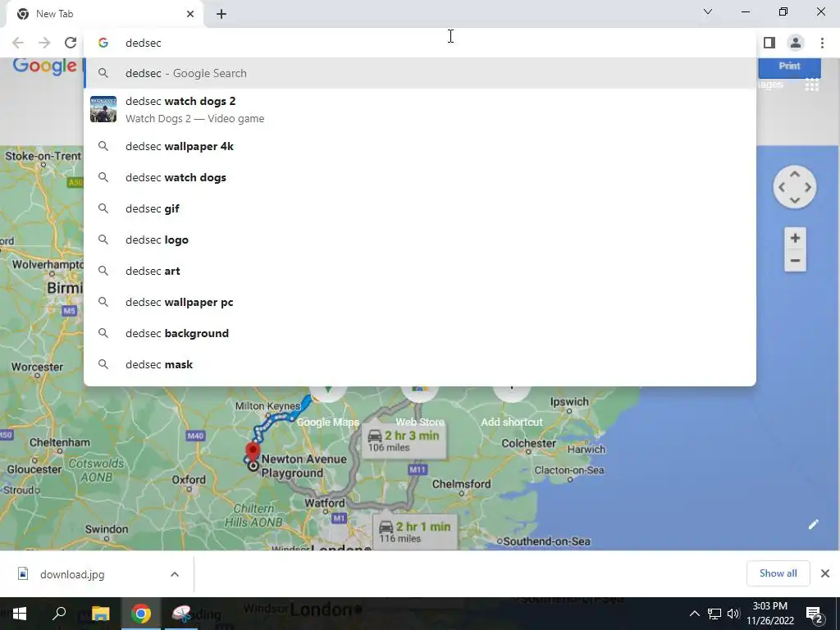Image resolution: width=840 pixels, height=630 pixels.
Task: Open the Web Store shortcut
Action: pos(419,407)
